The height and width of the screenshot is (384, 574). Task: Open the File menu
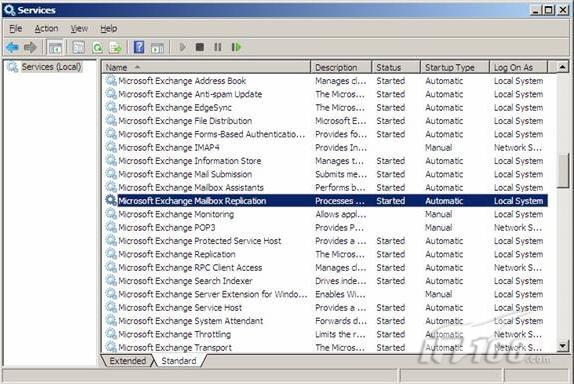click(x=16, y=28)
